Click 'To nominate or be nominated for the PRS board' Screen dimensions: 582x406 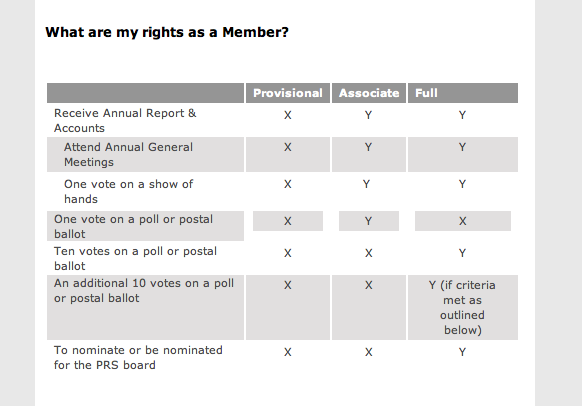[x=138, y=357]
